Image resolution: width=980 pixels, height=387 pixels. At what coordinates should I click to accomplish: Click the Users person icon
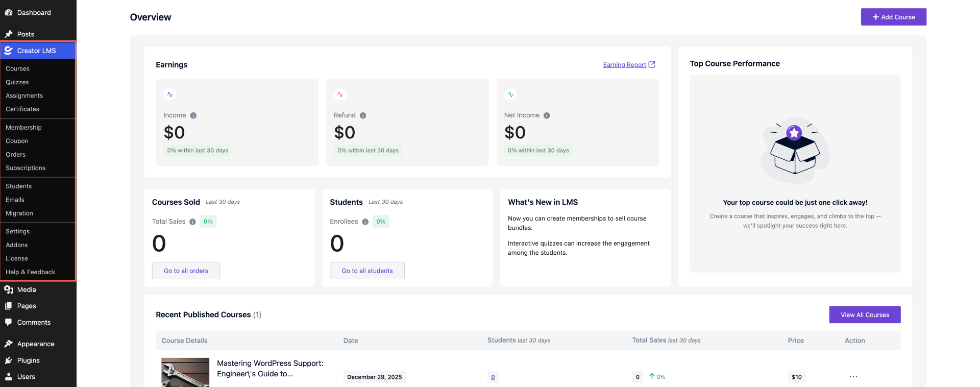(x=9, y=377)
